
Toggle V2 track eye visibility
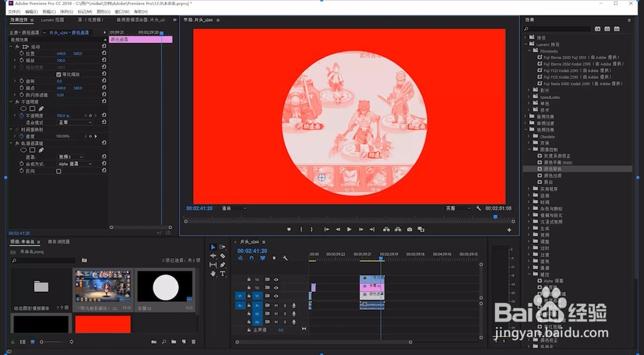coord(276,287)
